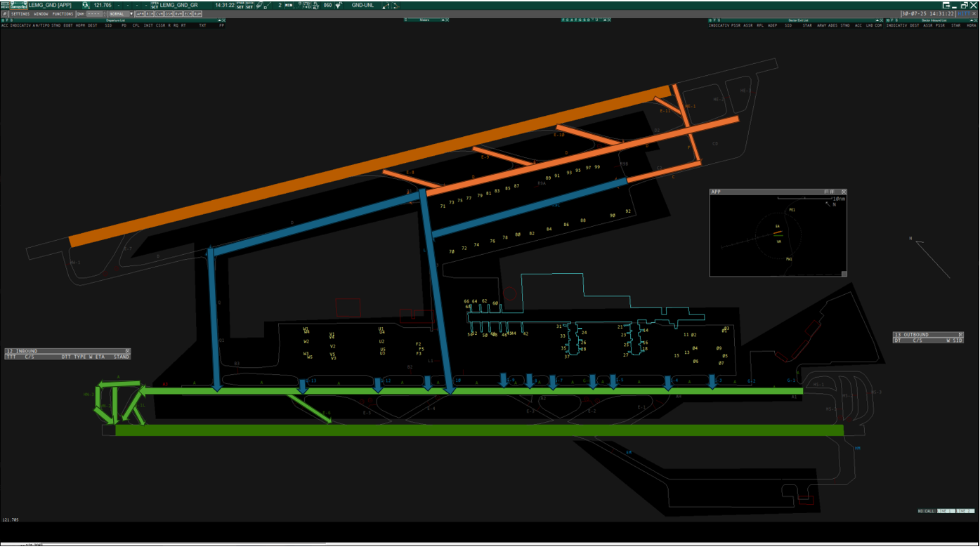Click the filter funnel icon next to 060
Viewport: 980px width, 549px height.
339,5
